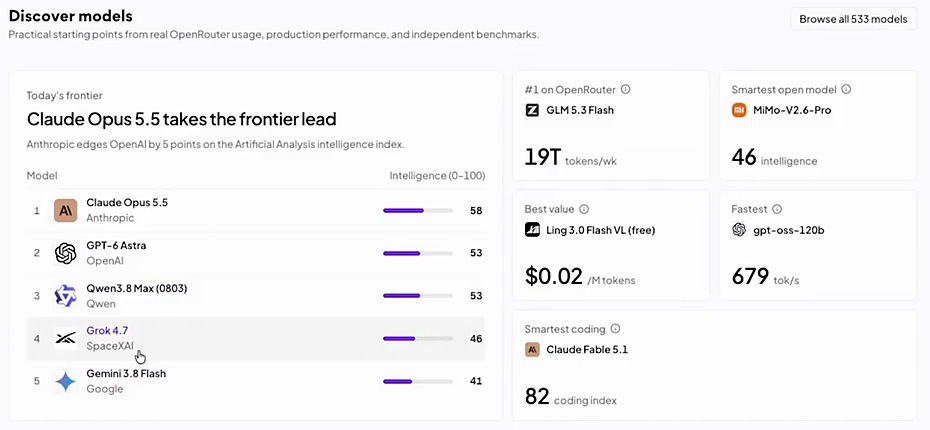Click the Intelligence (0–100) column header
930x430 pixels.
(437, 176)
